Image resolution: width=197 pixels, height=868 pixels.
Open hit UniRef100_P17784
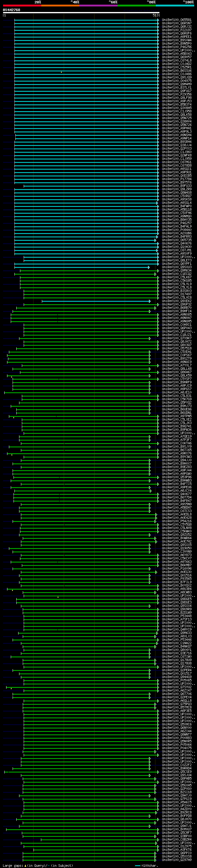pos(177,179)
